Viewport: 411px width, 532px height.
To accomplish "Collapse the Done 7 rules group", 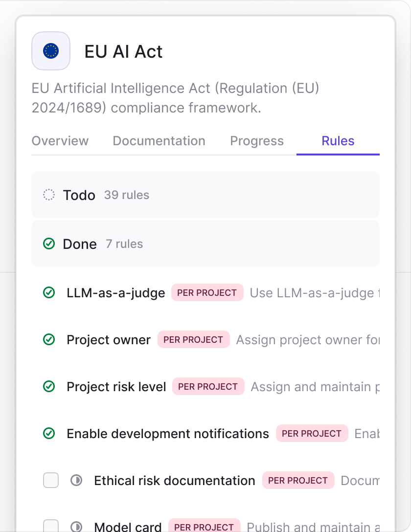I will pos(205,244).
